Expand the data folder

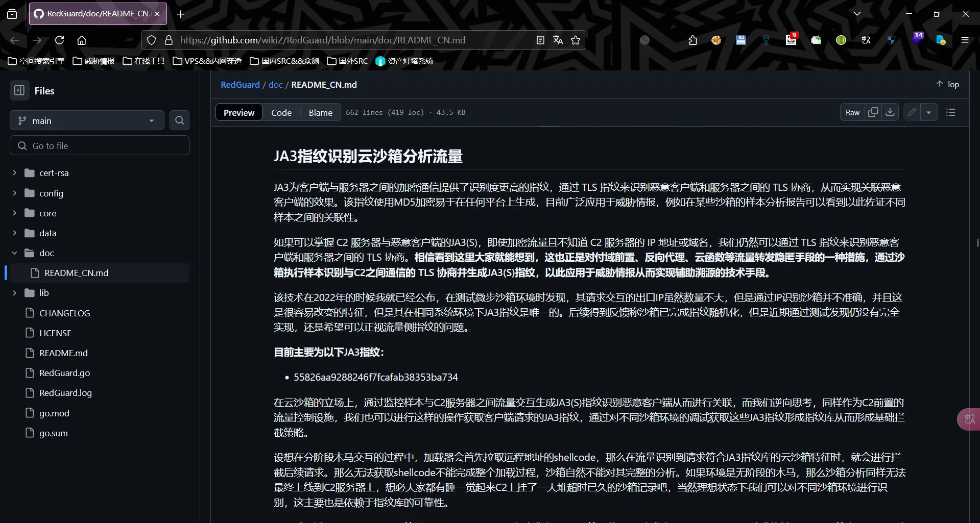[x=15, y=233]
